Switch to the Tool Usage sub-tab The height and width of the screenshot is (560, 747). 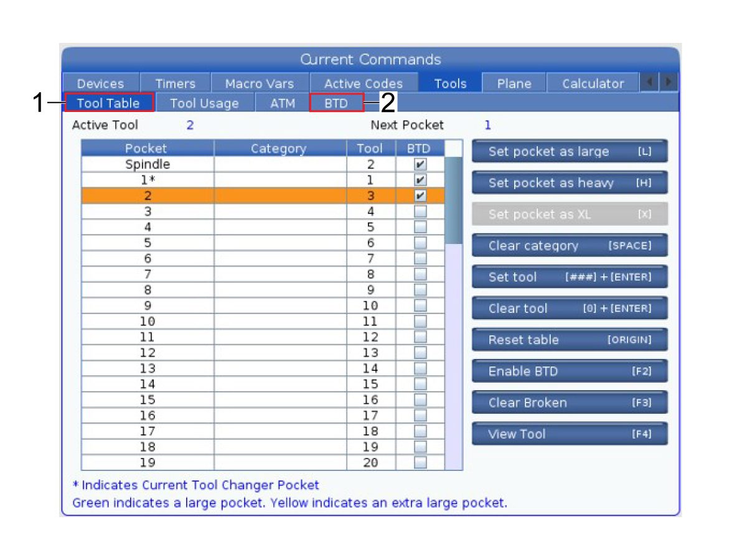[205, 103]
